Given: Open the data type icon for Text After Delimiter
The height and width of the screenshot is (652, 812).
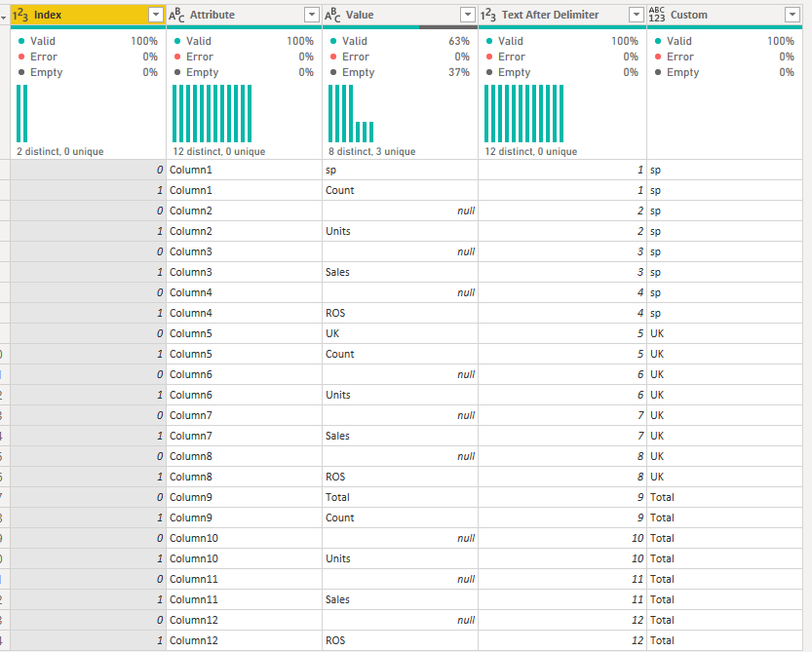Looking at the screenshot, I should [x=488, y=15].
